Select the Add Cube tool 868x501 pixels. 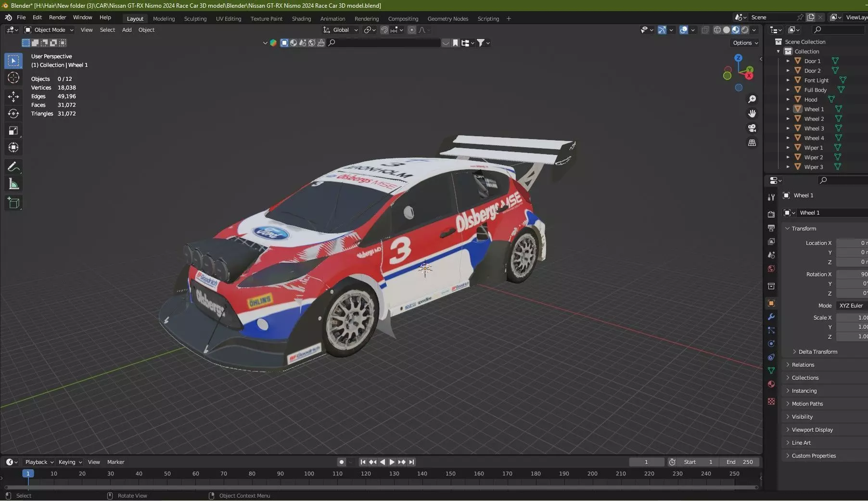(13, 203)
